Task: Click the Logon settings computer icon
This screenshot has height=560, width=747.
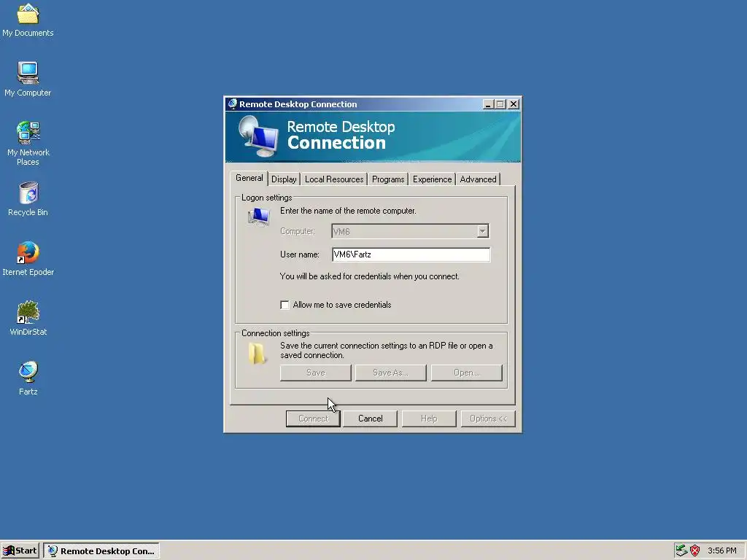Action: [x=259, y=217]
